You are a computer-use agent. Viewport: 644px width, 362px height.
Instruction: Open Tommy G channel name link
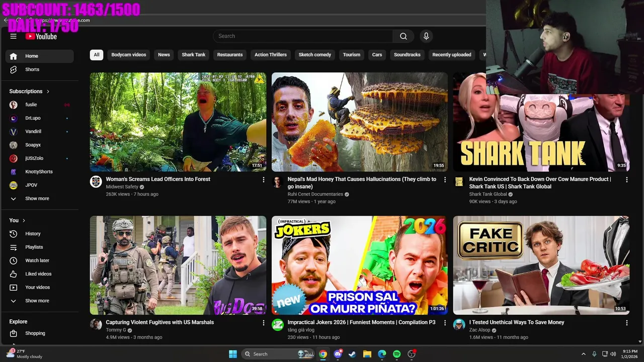pos(116,330)
